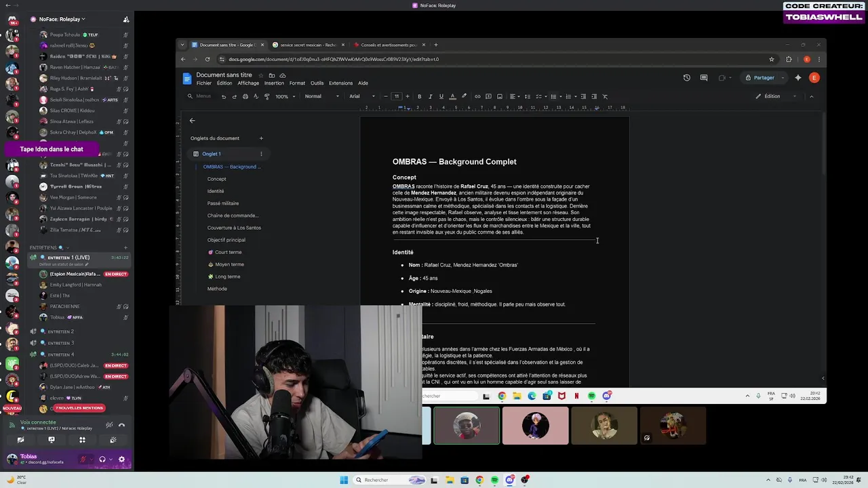This screenshot has height=488, width=868.
Task: Decrease indent of the paragraph
Action: (583, 96)
